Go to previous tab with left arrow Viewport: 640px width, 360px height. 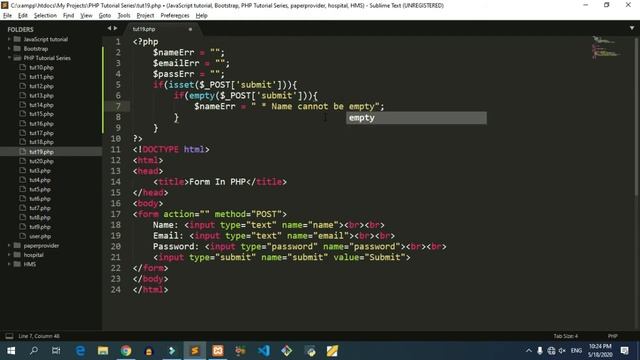click(x=109, y=28)
